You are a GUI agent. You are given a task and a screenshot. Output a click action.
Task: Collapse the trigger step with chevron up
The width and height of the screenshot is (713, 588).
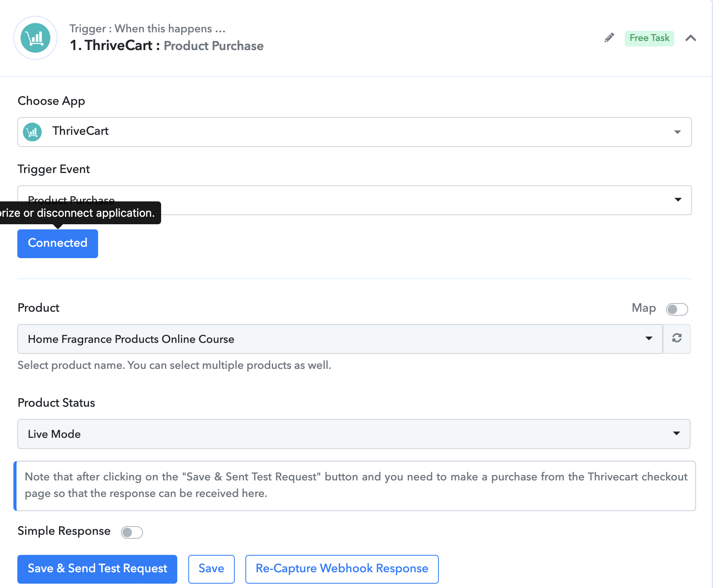691,38
